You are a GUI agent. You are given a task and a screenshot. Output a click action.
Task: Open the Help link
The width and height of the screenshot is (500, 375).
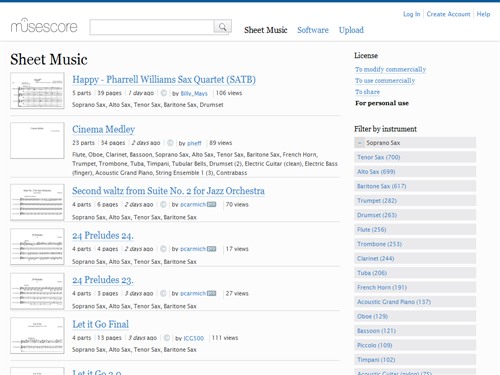click(483, 14)
